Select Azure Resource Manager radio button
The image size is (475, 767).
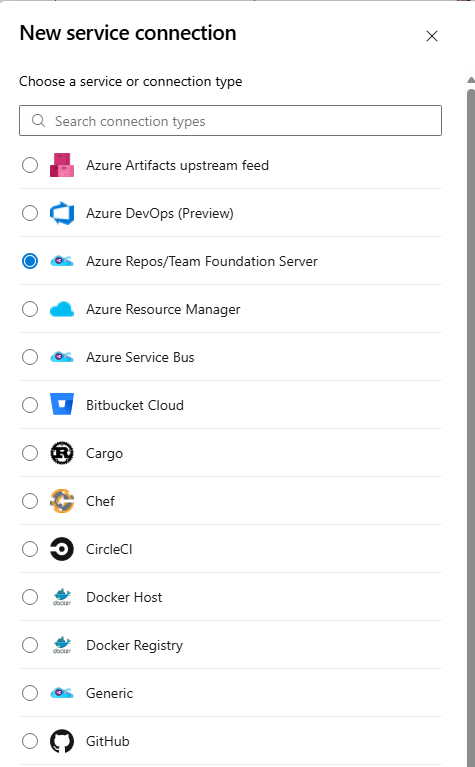pyautogui.click(x=30, y=309)
